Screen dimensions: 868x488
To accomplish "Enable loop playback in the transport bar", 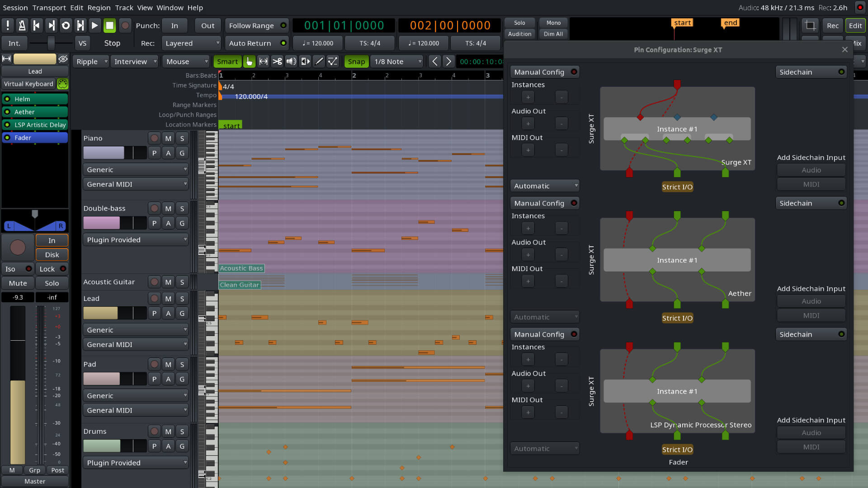I will 66,26.
